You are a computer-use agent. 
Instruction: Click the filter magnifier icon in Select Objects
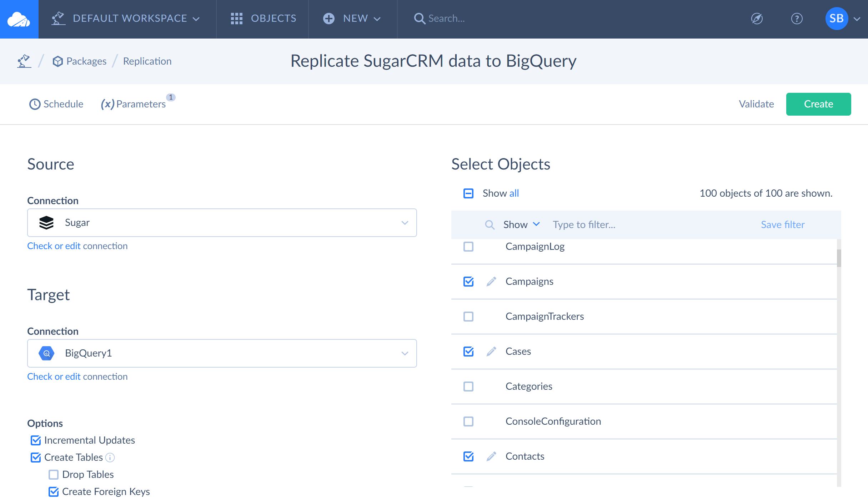coord(490,225)
